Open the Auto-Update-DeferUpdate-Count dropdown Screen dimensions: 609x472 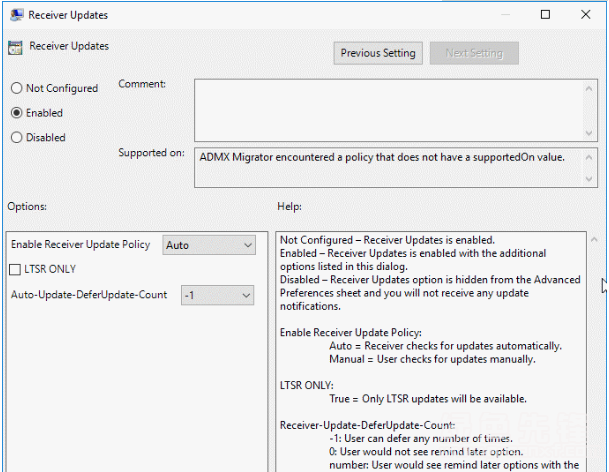(x=218, y=295)
